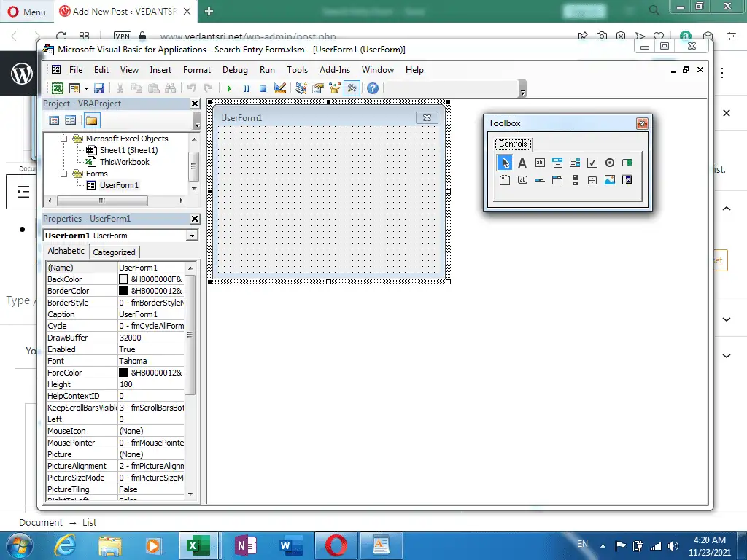Click the Insert UserForm toolbar icon
The image size is (747, 560).
(74, 88)
